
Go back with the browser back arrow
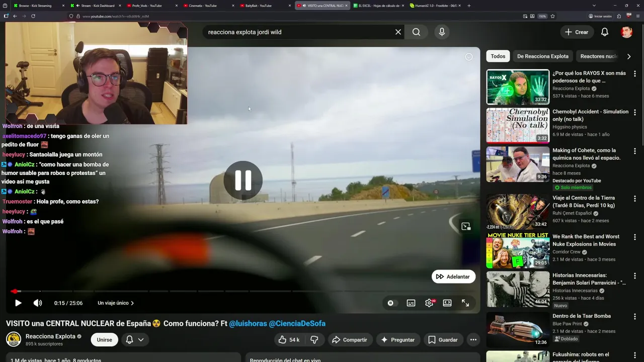[15, 16]
